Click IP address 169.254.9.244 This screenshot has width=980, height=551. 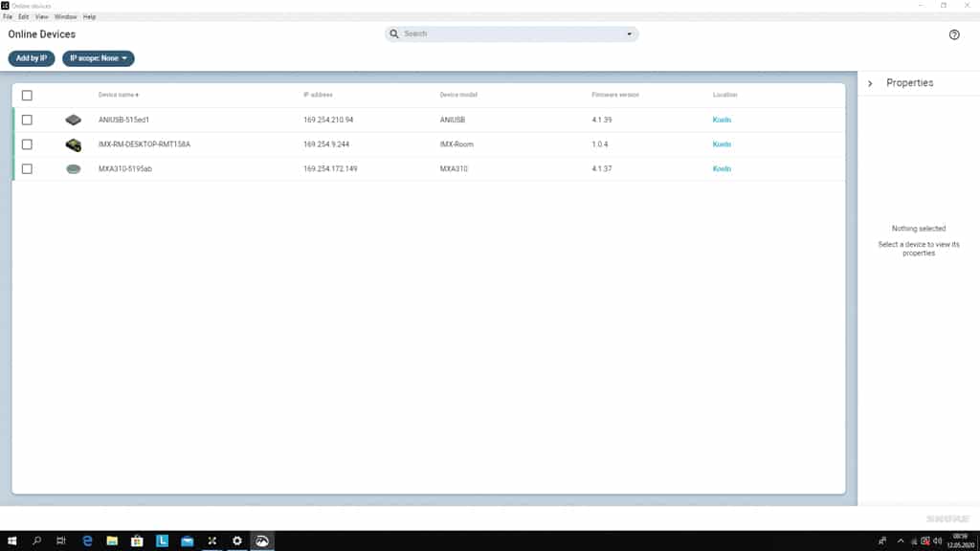[x=326, y=144]
